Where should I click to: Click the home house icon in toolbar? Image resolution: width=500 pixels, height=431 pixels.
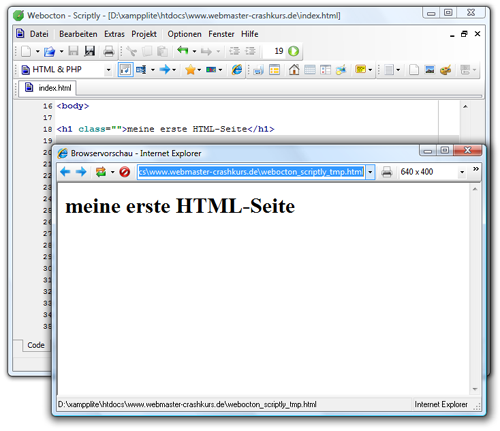tap(294, 70)
